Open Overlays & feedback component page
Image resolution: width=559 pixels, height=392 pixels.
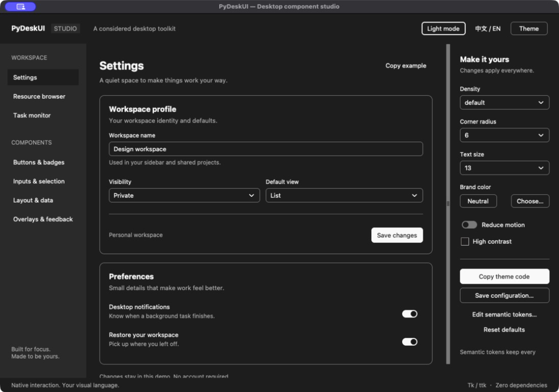pyautogui.click(x=43, y=219)
